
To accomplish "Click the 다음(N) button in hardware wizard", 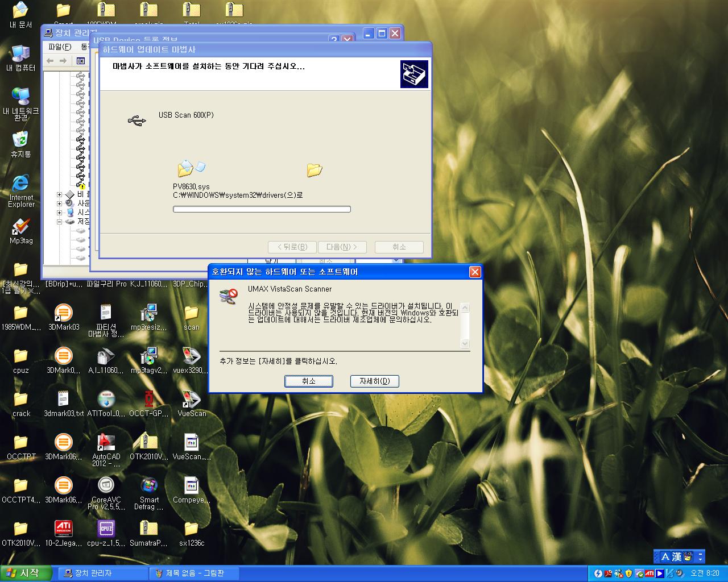I will 342,247.
